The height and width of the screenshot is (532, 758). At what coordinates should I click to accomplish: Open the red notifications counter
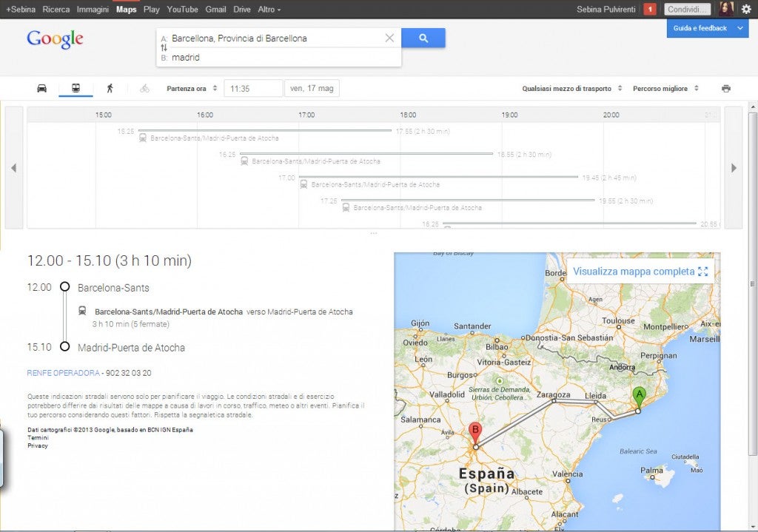[650, 9]
